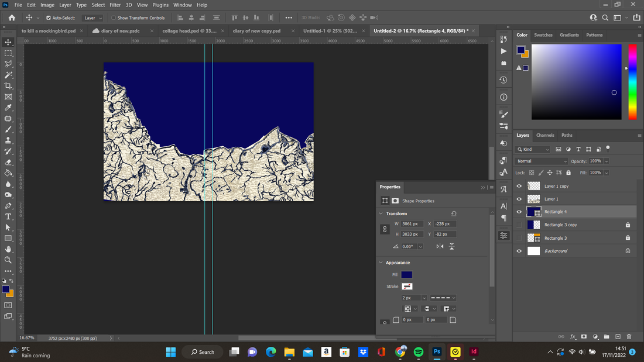
Task: Open the Info panel icon
Action: 503,97
